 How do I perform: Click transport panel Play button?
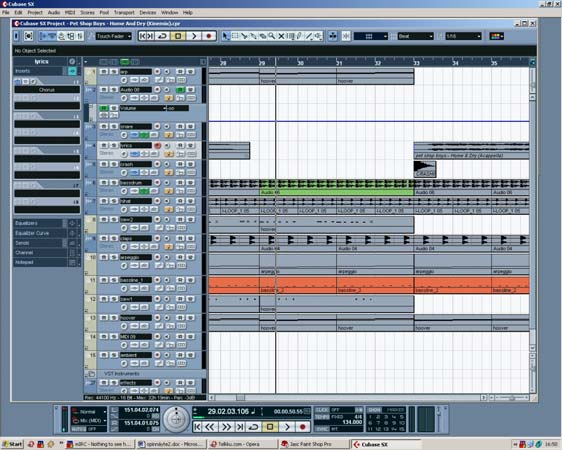pos(287,427)
